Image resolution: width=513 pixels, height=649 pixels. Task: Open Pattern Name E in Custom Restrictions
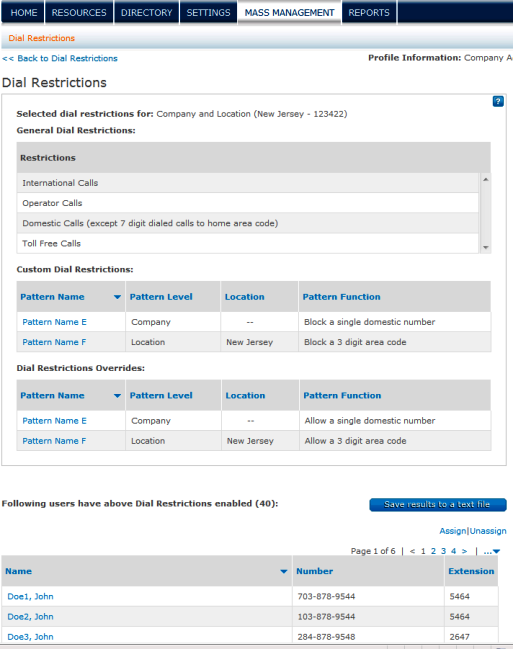pos(54,322)
